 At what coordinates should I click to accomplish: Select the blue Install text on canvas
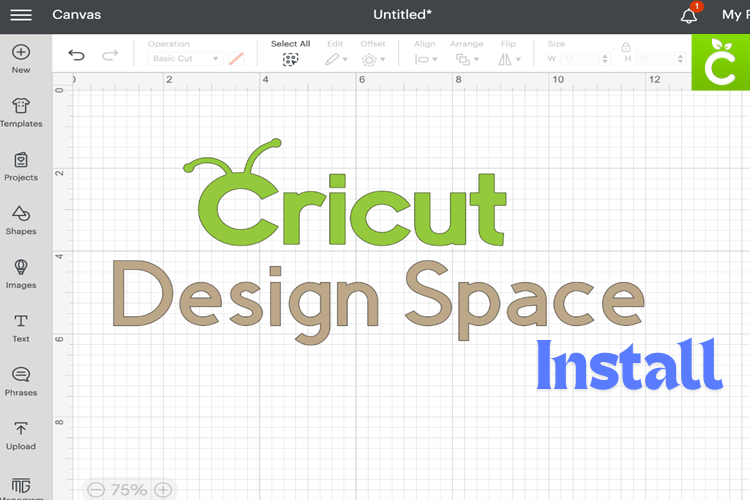point(629,365)
